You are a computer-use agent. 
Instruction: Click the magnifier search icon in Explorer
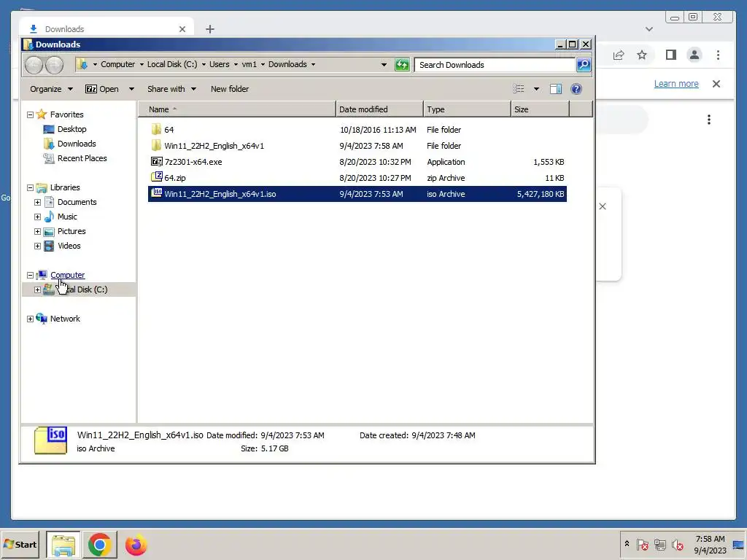[x=583, y=65]
